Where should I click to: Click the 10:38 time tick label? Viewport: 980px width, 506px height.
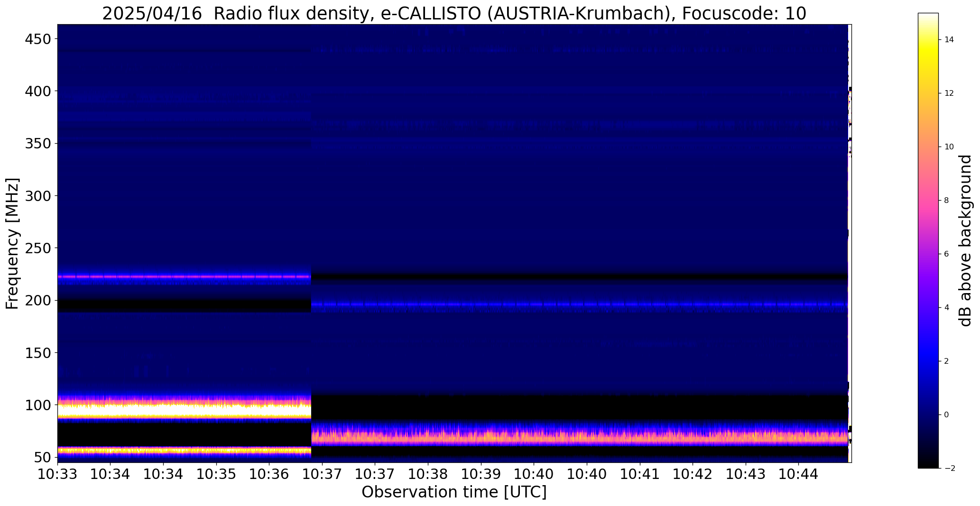click(428, 474)
